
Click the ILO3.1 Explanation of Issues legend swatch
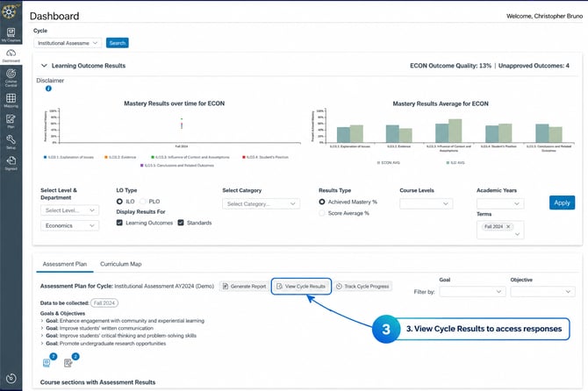[46, 157]
